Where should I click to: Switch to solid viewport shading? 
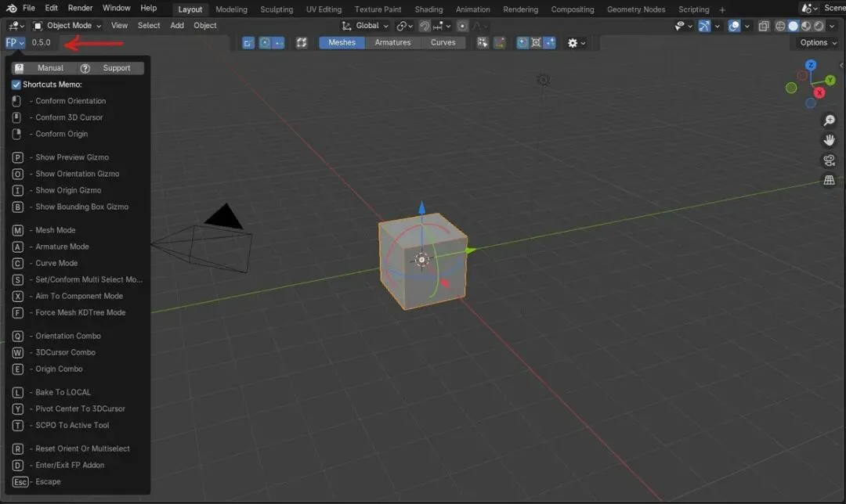793,25
